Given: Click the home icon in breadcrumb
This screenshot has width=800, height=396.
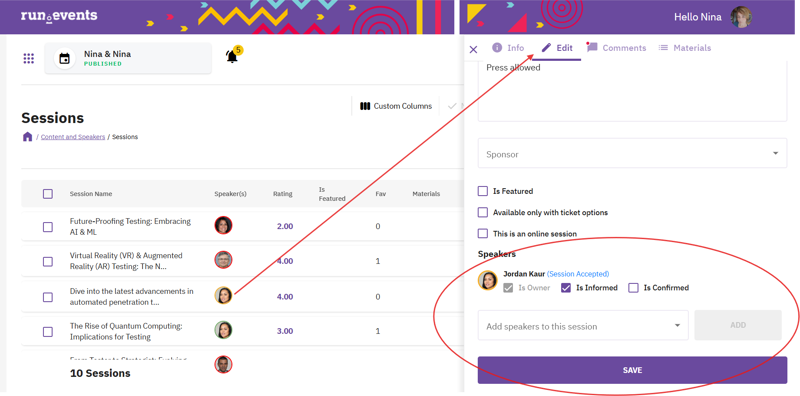Looking at the screenshot, I should click(x=28, y=137).
